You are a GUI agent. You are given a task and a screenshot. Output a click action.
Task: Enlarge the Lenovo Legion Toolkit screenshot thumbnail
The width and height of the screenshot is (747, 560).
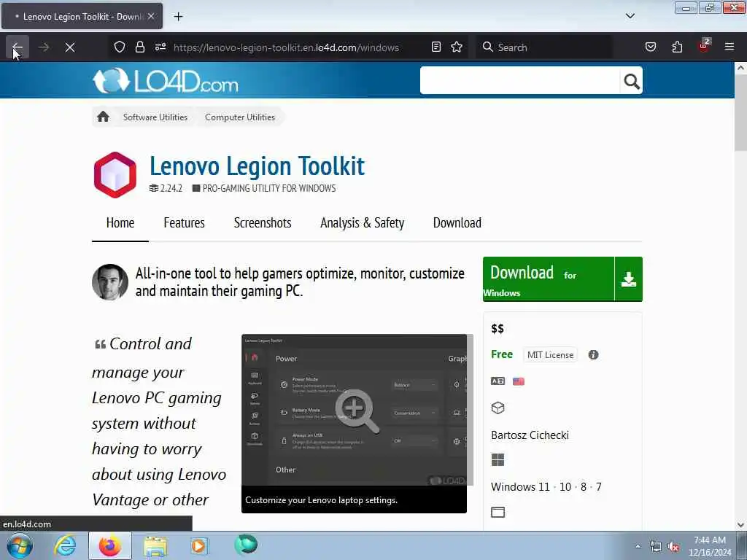(x=354, y=410)
